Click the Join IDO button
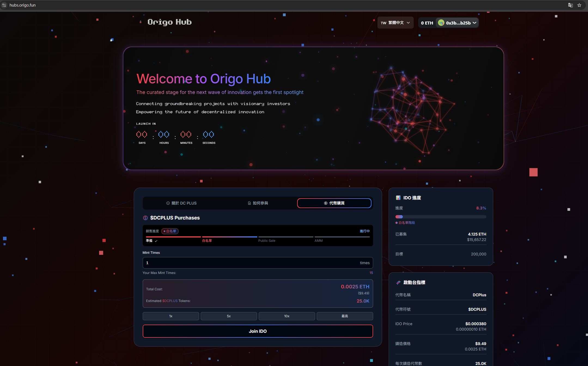This screenshot has width=588, height=366. 258,331
